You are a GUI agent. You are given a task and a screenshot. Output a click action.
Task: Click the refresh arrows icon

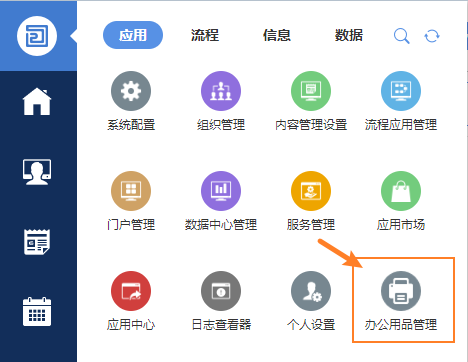coord(432,36)
